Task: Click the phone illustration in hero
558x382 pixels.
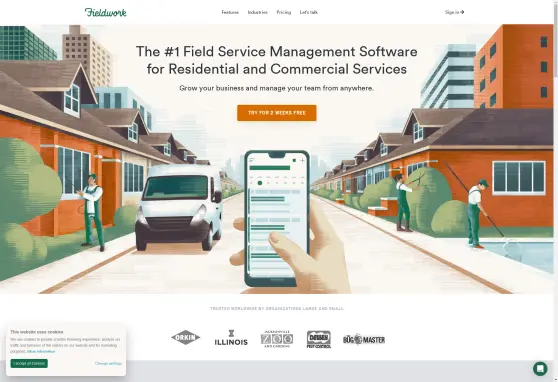Action: [277, 219]
